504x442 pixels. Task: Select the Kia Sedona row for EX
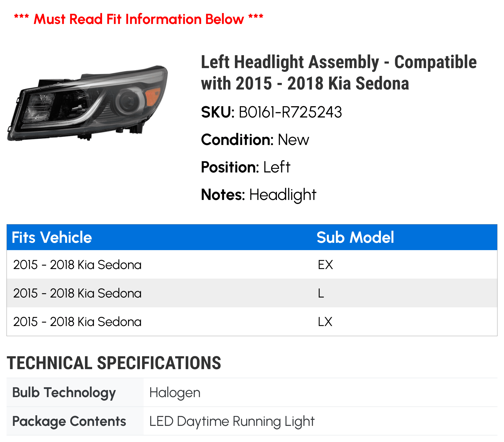[77, 265]
